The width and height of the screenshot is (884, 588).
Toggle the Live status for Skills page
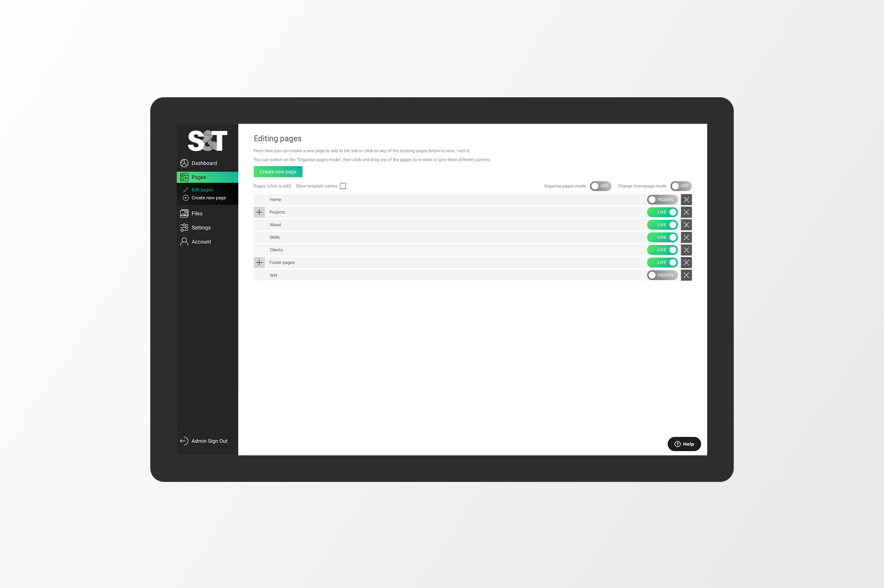(x=663, y=237)
